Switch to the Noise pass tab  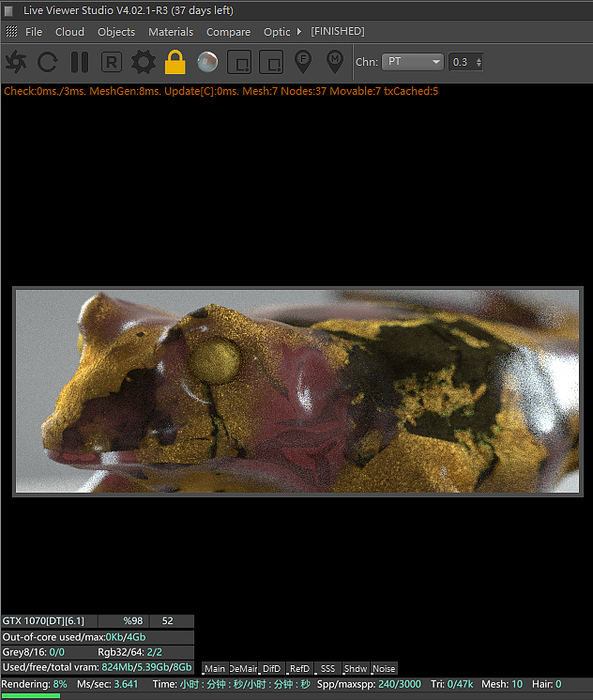(384, 668)
